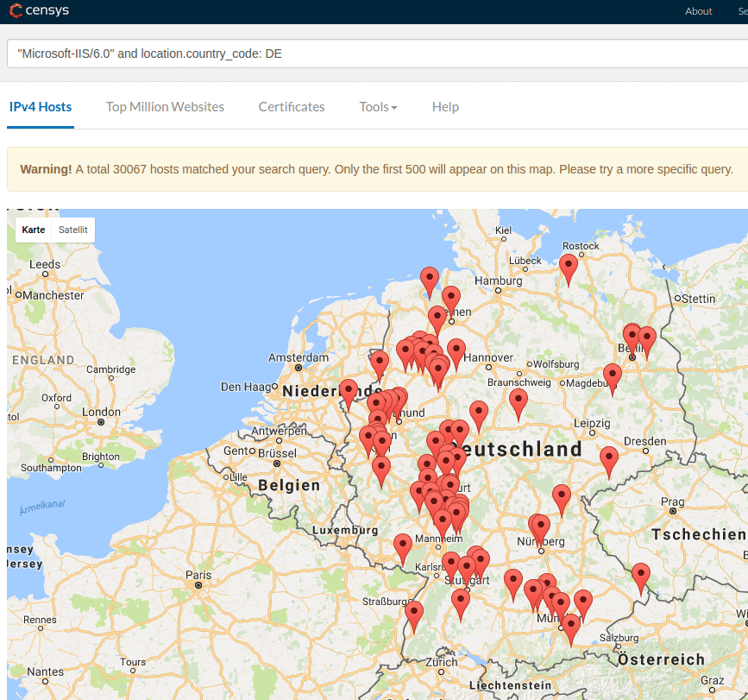Select the map pin southwest of Dresden

609,462
